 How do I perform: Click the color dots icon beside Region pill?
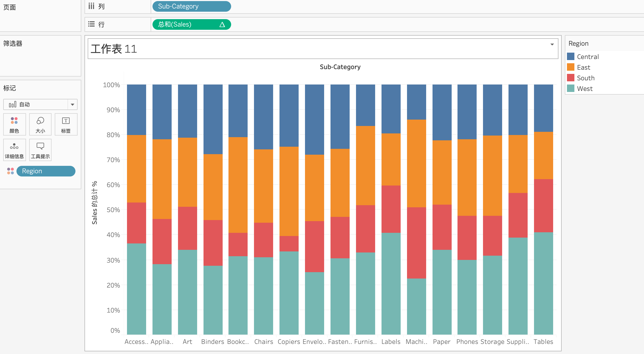click(x=10, y=171)
